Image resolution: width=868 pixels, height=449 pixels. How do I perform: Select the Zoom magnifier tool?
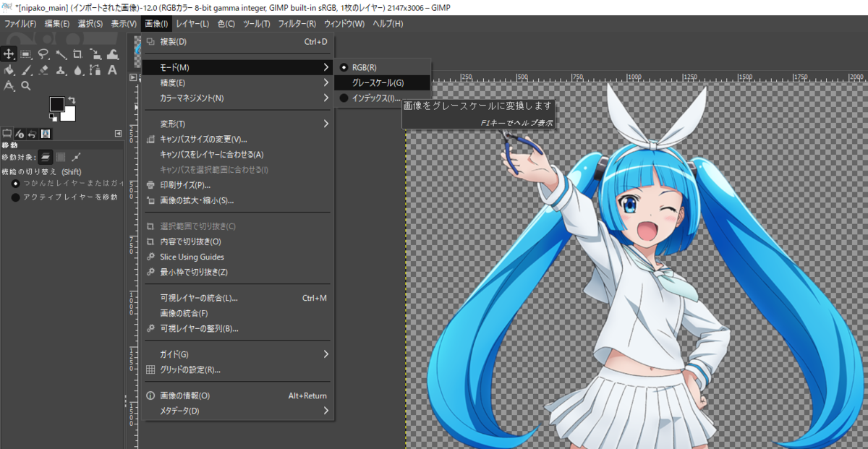tap(25, 85)
